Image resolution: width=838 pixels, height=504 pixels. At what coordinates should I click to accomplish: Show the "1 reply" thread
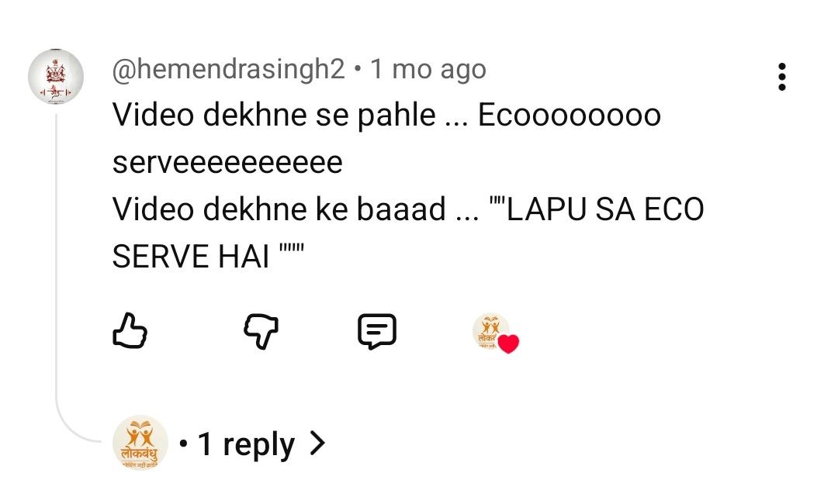(246, 444)
